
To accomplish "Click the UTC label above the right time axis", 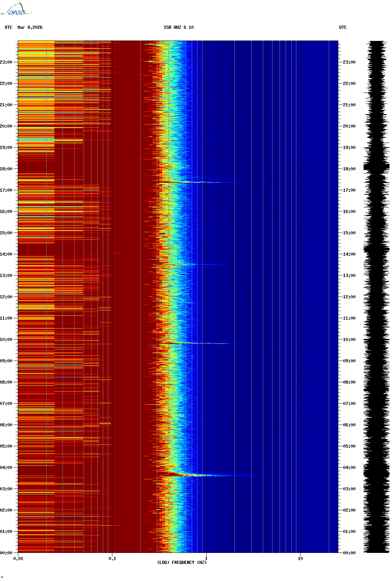I will click(x=343, y=27).
